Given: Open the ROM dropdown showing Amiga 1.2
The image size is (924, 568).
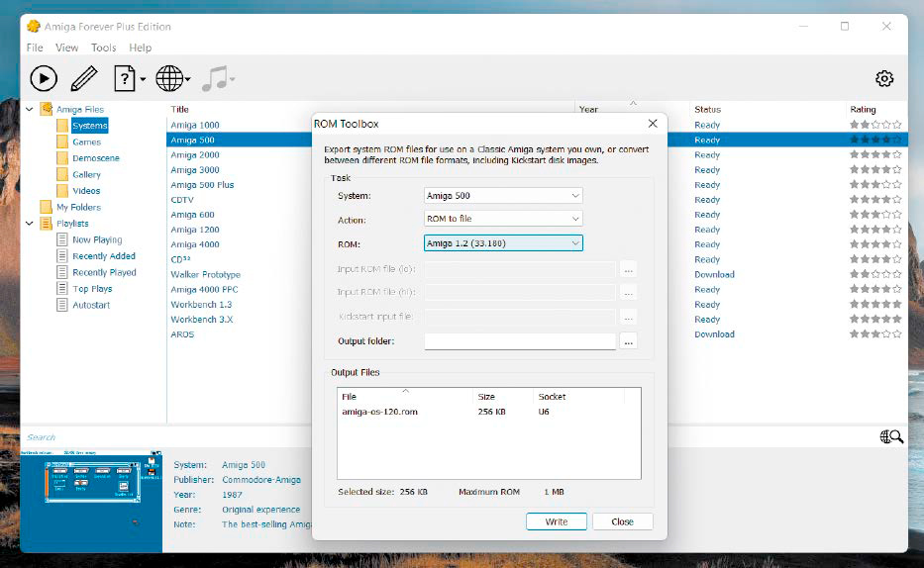Looking at the screenshot, I should [x=503, y=243].
